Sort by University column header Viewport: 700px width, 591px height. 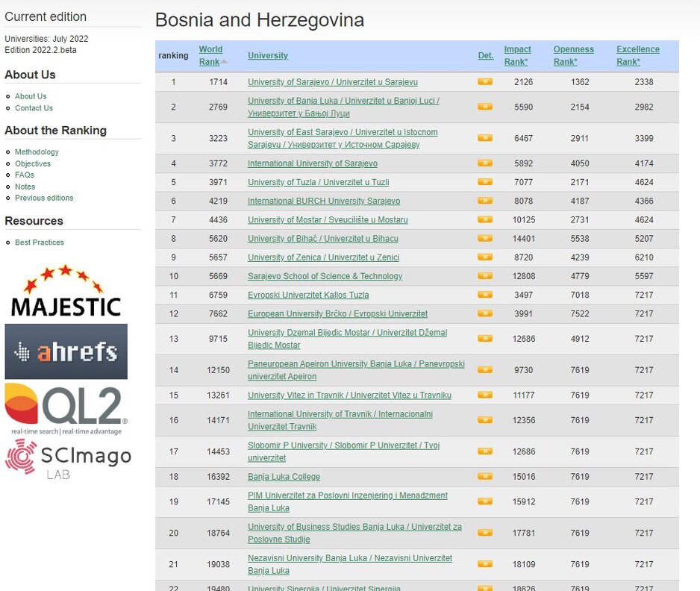(x=267, y=56)
